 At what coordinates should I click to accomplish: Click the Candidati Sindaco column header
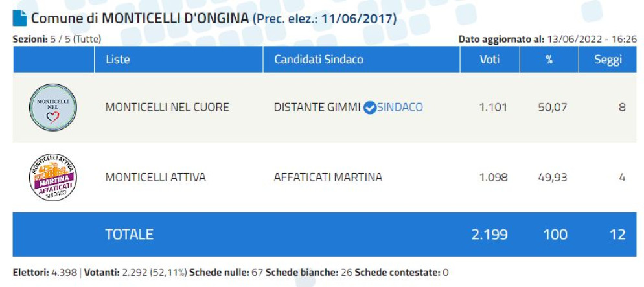[319, 60]
